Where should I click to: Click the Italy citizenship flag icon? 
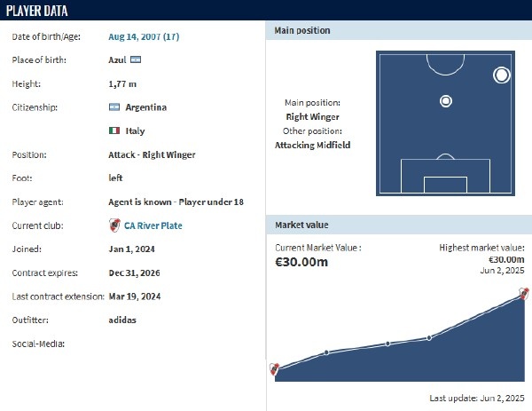[x=114, y=130]
